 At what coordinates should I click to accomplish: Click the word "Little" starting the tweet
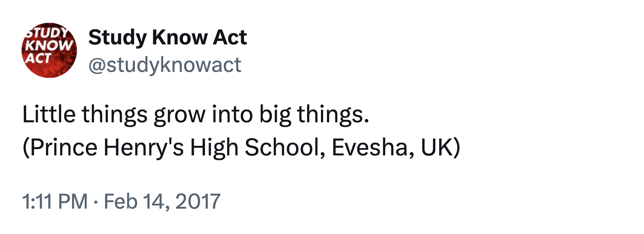[x=49, y=115]
